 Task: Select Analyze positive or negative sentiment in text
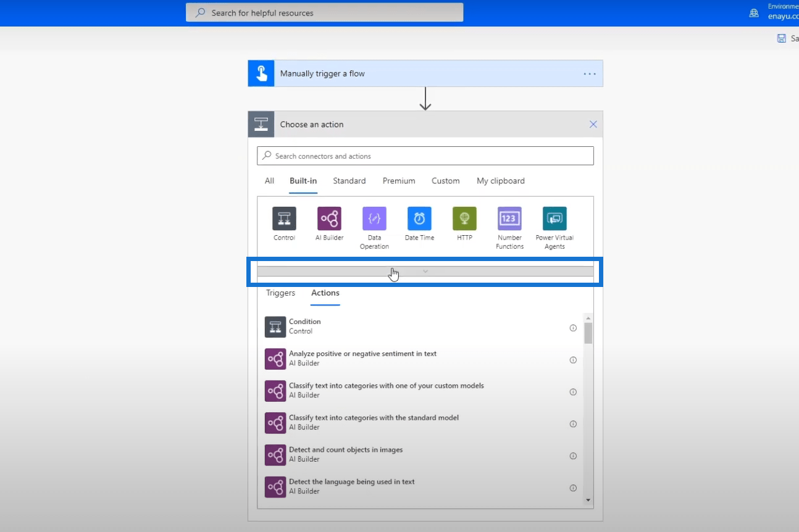pyautogui.click(x=362, y=354)
